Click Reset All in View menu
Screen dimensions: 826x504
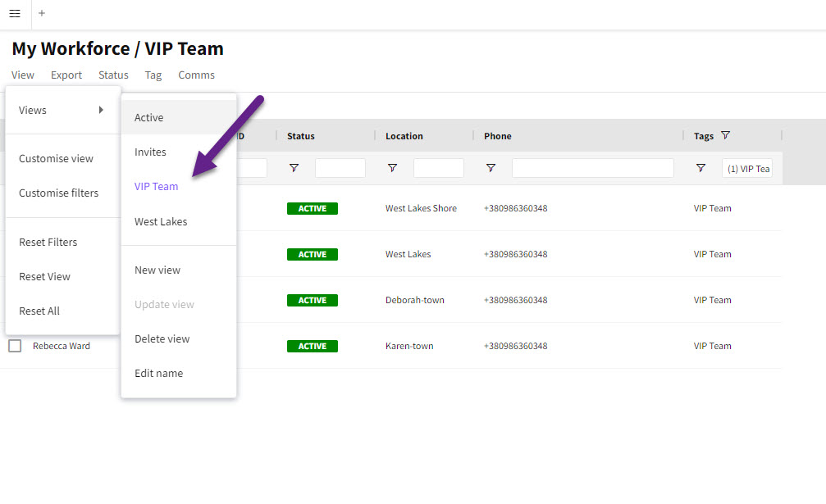tap(39, 311)
